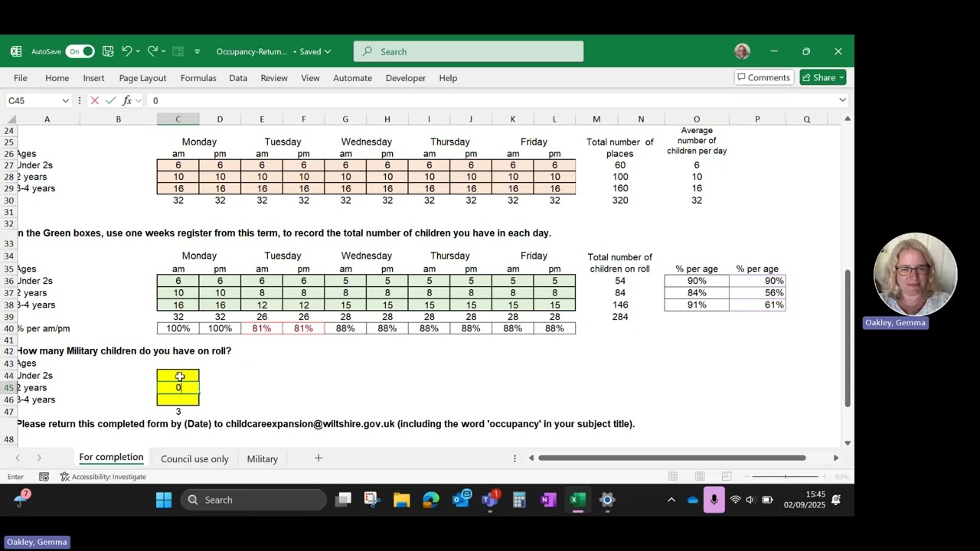Click the formula bar showing 0

point(490,100)
